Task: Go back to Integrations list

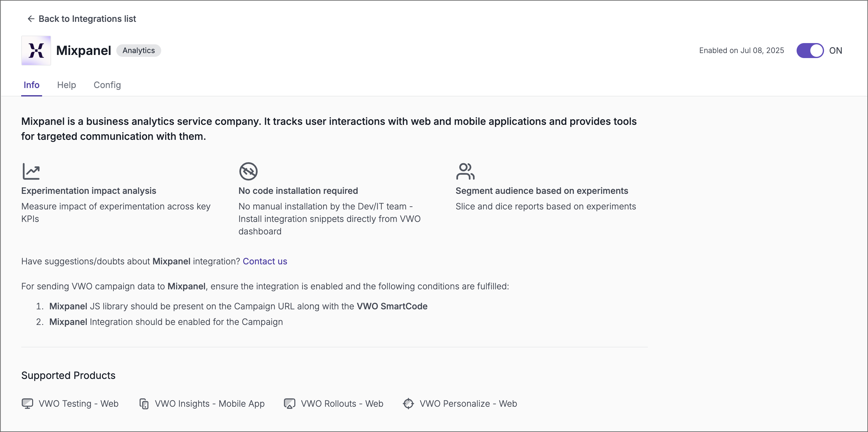Action: tap(82, 19)
